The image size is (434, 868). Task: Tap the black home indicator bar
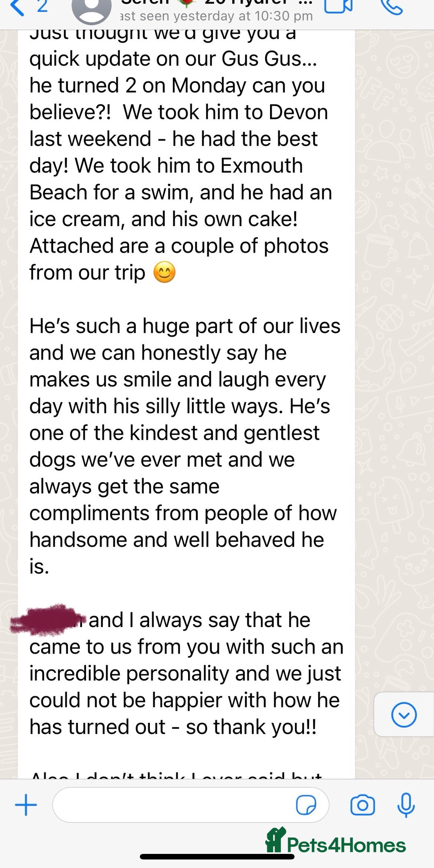(217, 857)
